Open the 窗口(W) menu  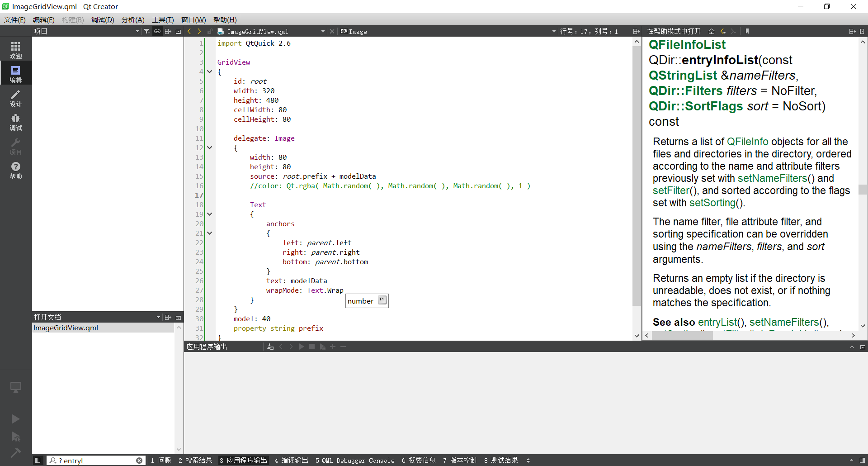[193, 19]
